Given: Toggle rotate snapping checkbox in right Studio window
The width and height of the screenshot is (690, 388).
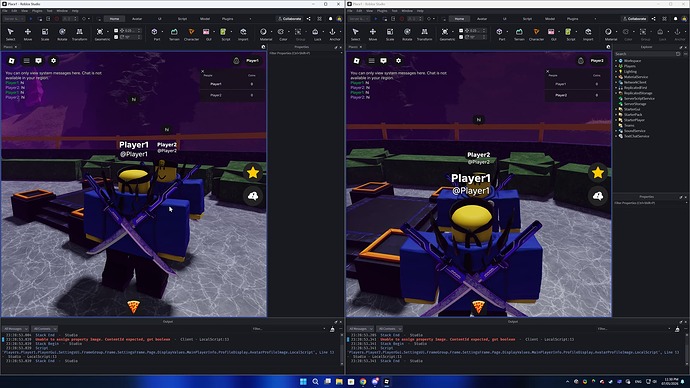Looking at the screenshot, I should pos(461,37).
